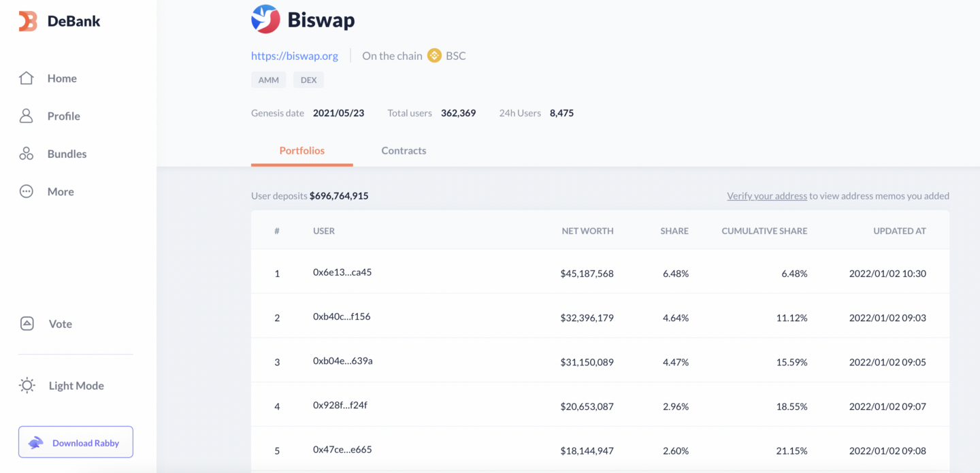This screenshot has height=473, width=980.
Task: Click the BSC chain label
Action: coord(456,56)
